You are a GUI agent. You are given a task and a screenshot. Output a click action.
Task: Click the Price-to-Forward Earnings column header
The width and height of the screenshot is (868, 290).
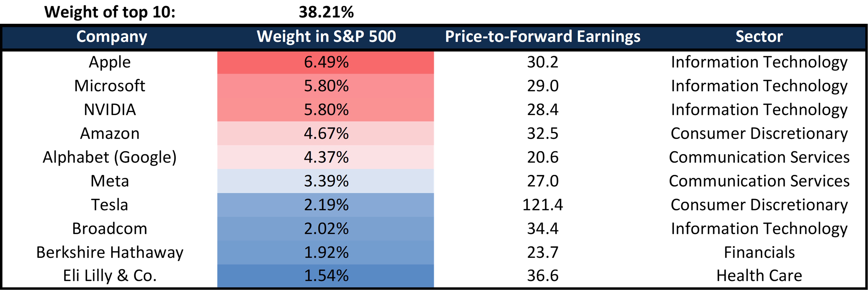[542, 37]
